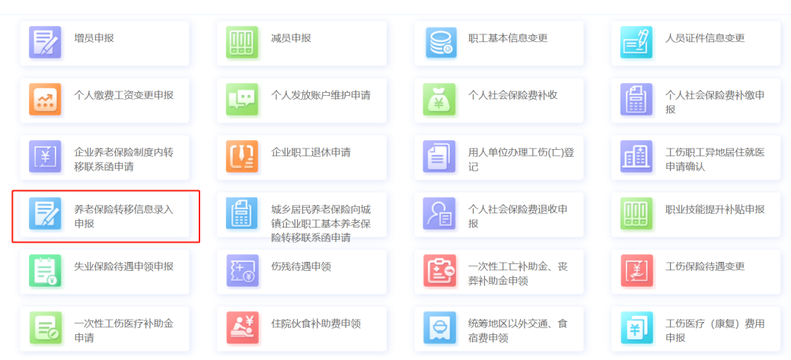Image resolution: width=791 pixels, height=360 pixels.
Task: Click the calculator icon for 个人社会保险费补缴申报
Action: click(x=636, y=99)
